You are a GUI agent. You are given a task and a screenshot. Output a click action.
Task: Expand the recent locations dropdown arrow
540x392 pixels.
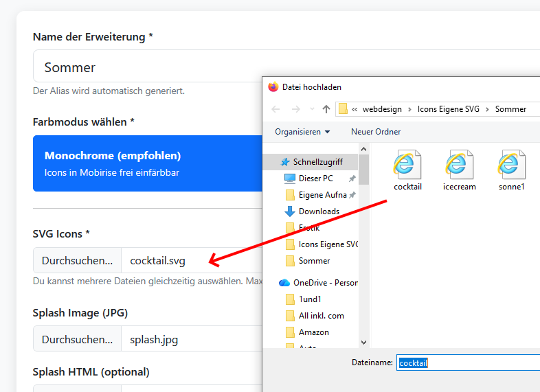(x=312, y=109)
